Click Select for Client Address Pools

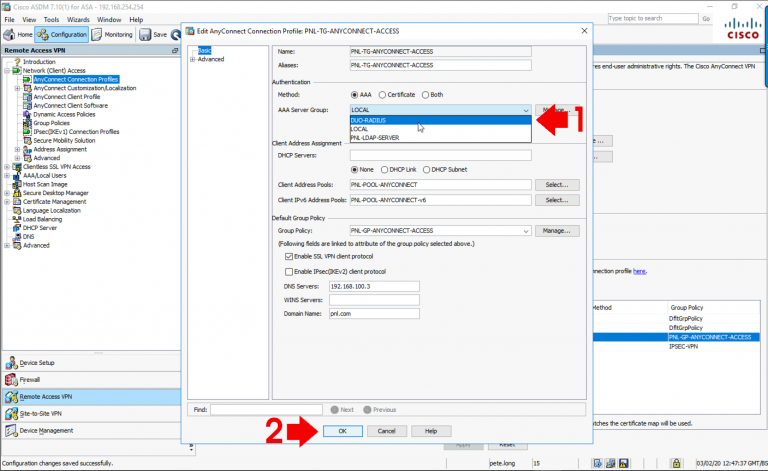557,185
